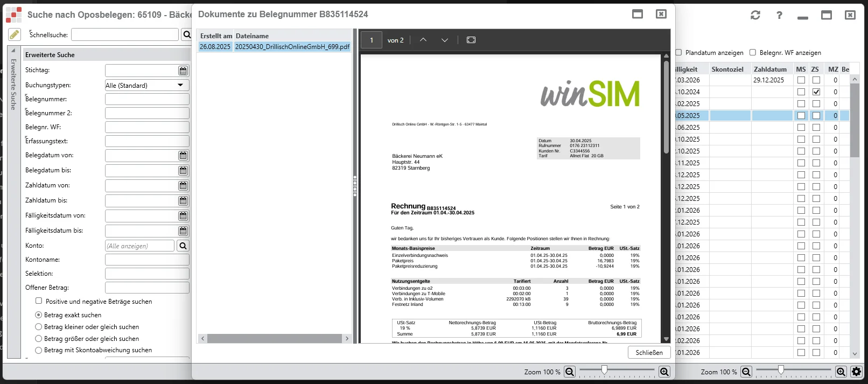Open the Stichtag calendar picker

tap(183, 71)
